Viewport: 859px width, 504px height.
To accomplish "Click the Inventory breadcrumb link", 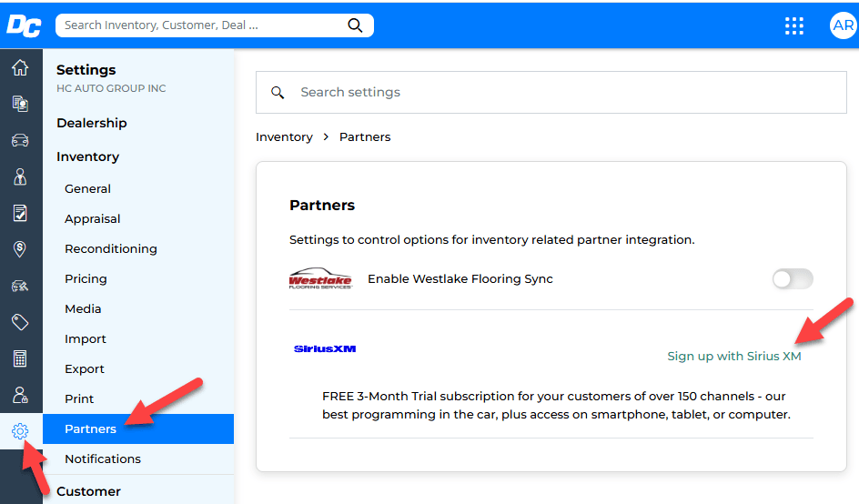I will (x=284, y=136).
